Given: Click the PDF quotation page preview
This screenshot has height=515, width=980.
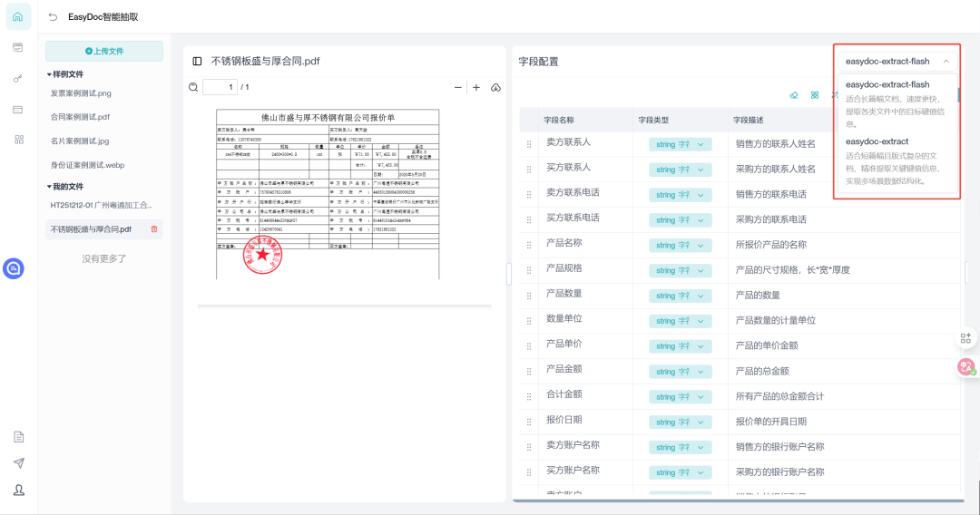Looking at the screenshot, I should pos(328,194).
